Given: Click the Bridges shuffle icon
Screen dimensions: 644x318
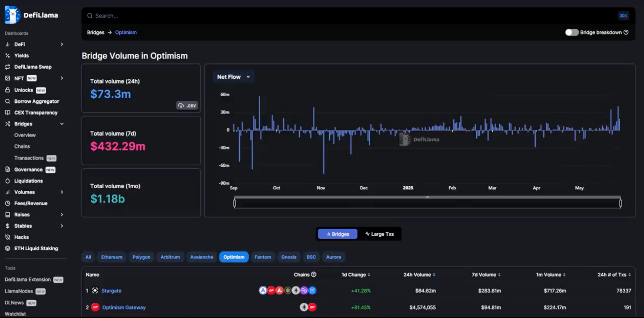Looking at the screenshot, I should coord(7,124).
